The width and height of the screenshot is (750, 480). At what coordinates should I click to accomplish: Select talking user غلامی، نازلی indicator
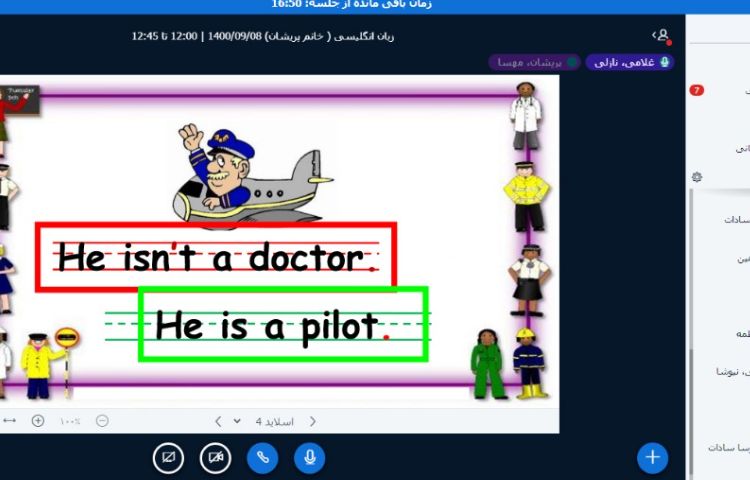[629, 62]
